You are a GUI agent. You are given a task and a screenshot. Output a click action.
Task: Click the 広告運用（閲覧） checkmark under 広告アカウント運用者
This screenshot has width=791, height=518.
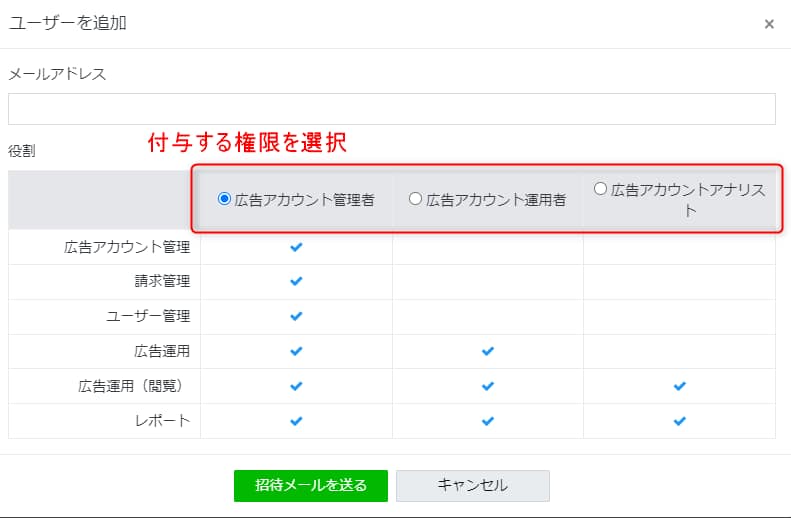[x=488, y=386]
